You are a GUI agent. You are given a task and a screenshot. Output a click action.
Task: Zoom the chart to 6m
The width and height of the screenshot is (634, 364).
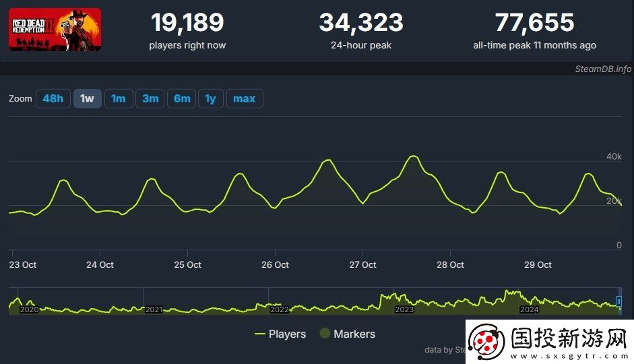pos(182,99)
